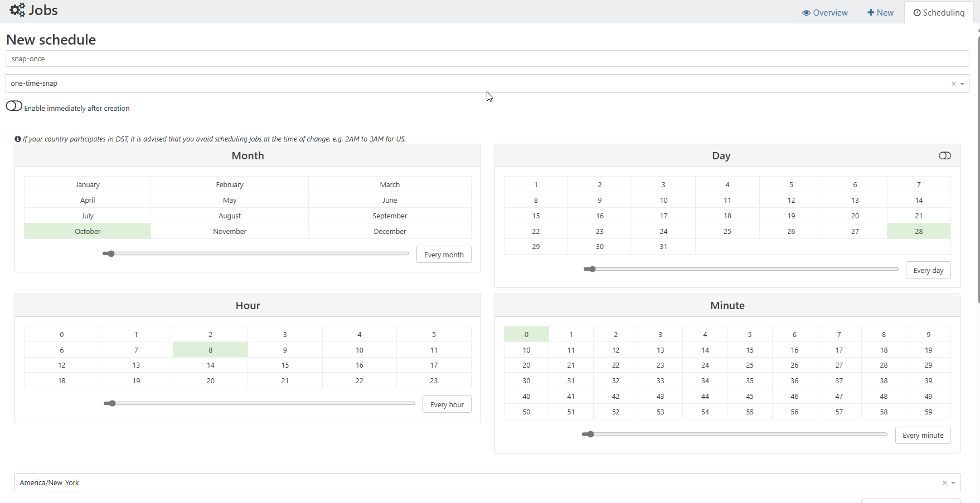Screen dimensions: 980x503
Task: Go to the Scheduling tab
Action: (939, 13)
